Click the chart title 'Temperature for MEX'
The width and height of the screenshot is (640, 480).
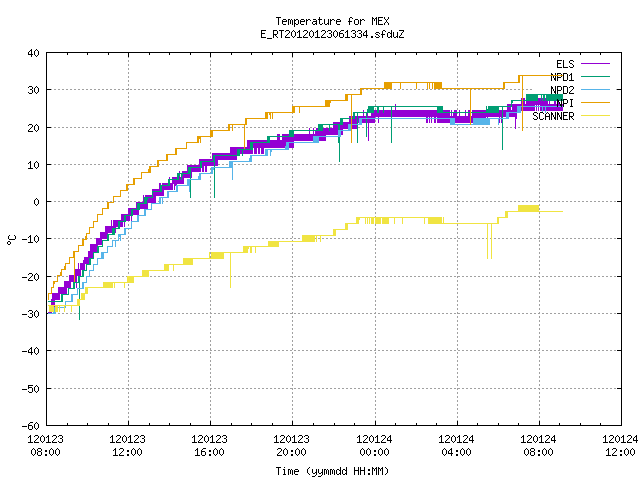tap(332, 21)
